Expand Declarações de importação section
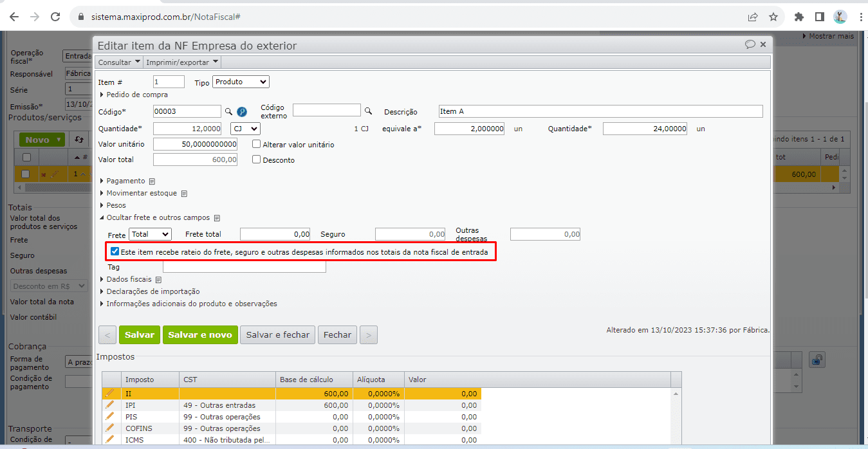The width and height of the screenshot is (868, 449). 149,292
